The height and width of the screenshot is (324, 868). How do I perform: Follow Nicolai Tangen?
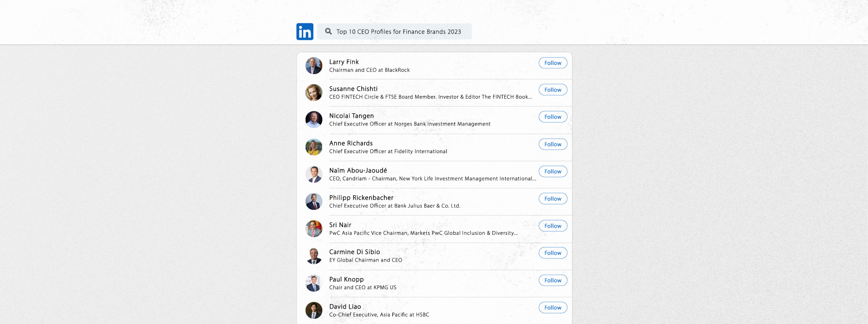553,117
